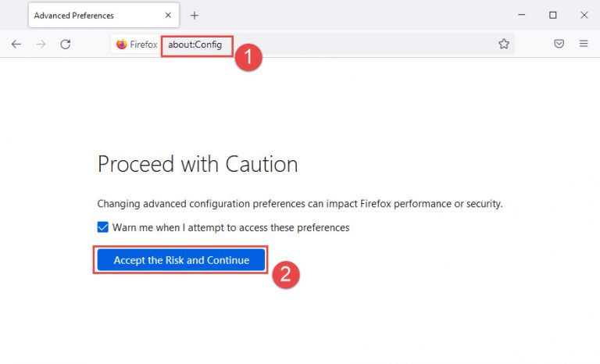The image size is (600, 364).
Task: Click the Proceed with Caution heading
Action: pyautogui.click(x=198, y=164)
